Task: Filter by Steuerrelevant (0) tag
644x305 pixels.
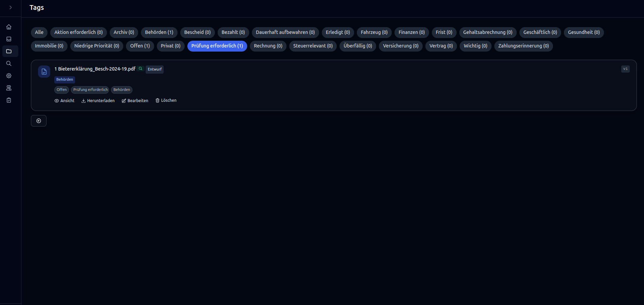Action: [x=313, y=46]
